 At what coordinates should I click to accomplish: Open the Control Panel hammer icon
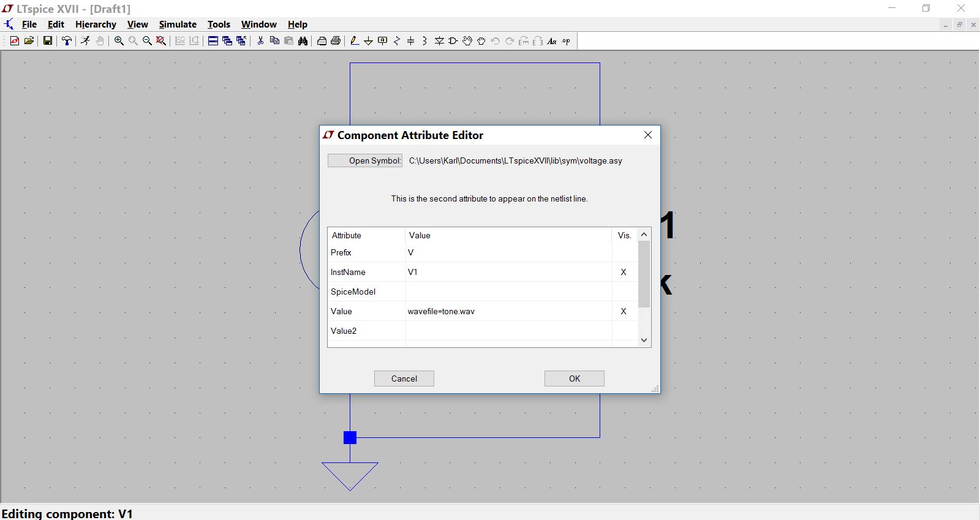67,41
